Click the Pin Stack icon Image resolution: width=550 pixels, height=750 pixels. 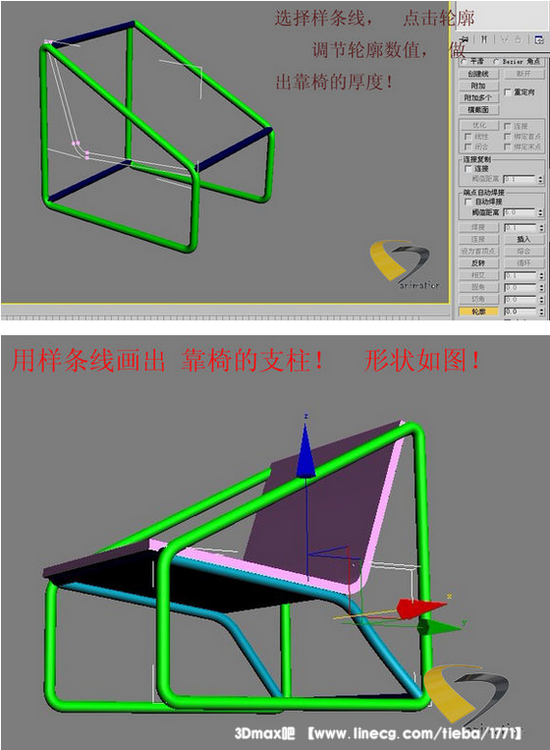coord(464,39)
